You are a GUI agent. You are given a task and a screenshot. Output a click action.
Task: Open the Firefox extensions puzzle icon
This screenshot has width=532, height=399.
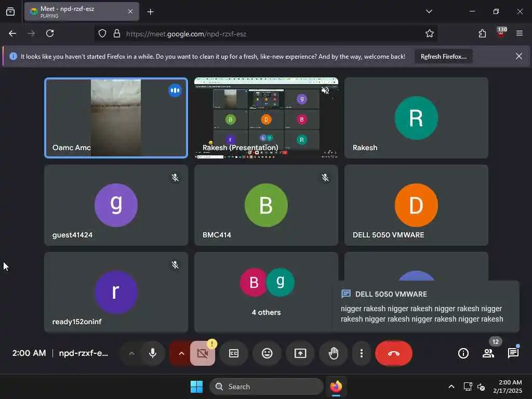click(x=482, y=33)
